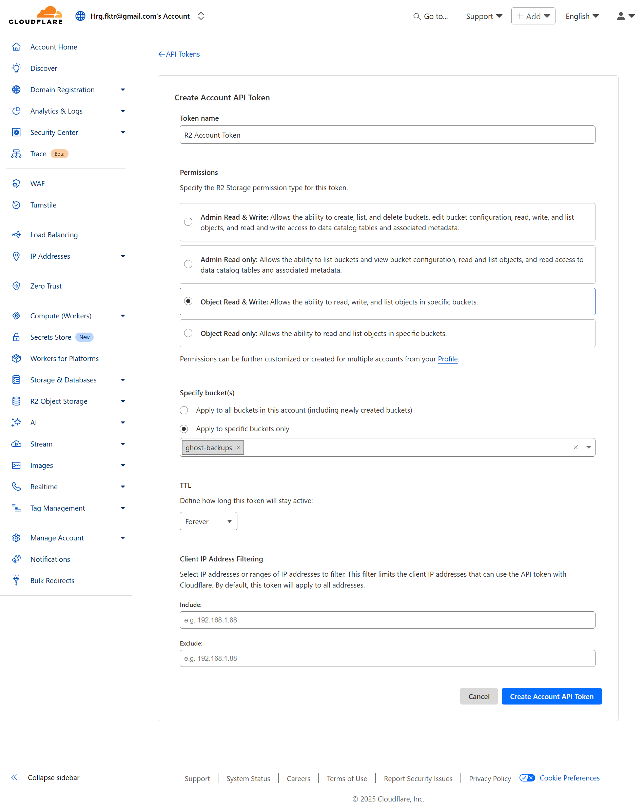
Task: Open System Status footer link
Action: (248, 778)
